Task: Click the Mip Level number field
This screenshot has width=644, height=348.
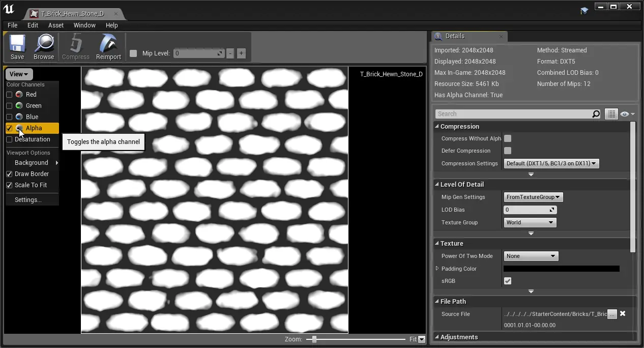Action: coord(199,53)
